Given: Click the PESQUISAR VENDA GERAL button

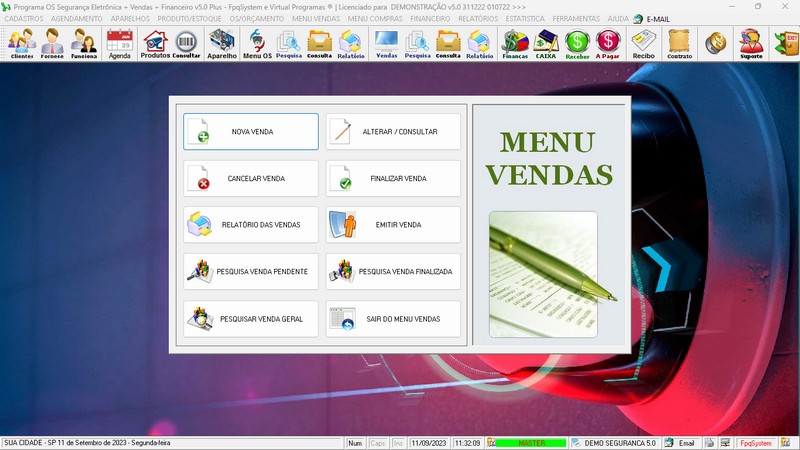Looking at the screenshot, I should [x=251, y=319].
